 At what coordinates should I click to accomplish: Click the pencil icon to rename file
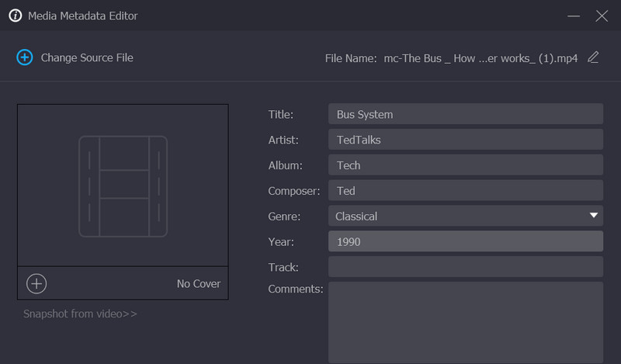coord(593,57)
